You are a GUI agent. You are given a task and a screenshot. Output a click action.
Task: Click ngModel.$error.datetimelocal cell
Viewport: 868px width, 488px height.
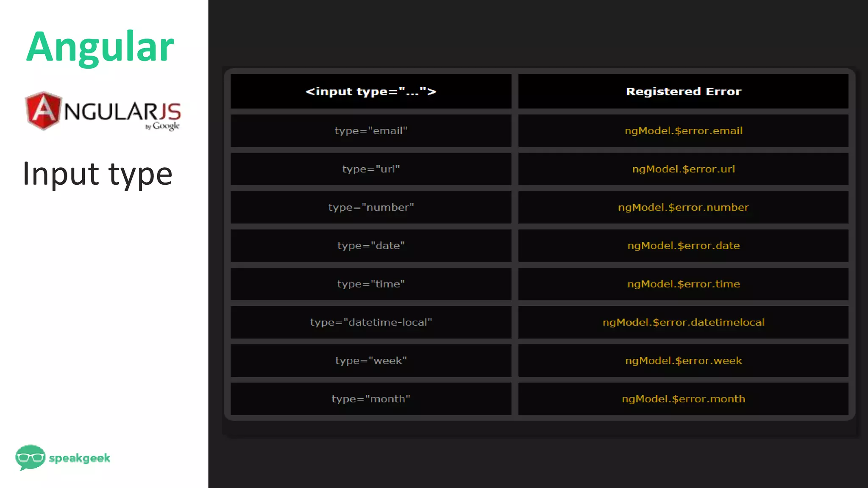pos(683,322)
